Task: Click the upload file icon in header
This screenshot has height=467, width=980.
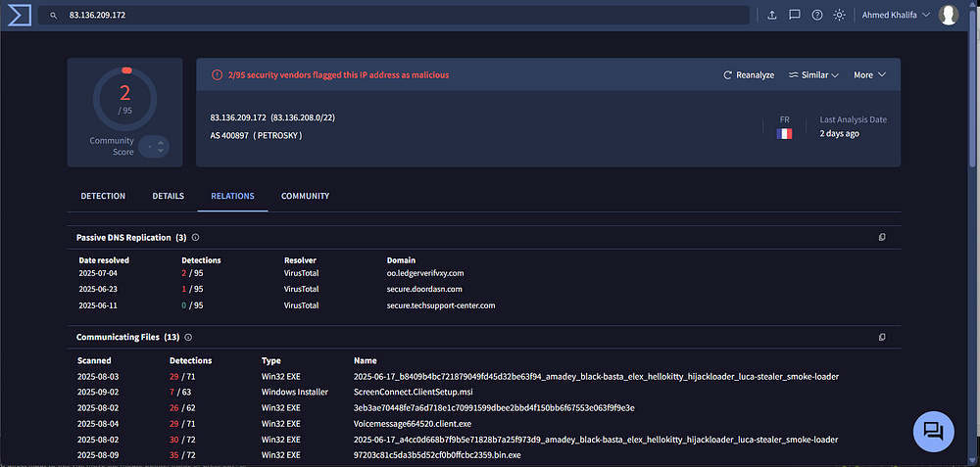Action: point(771,15)
